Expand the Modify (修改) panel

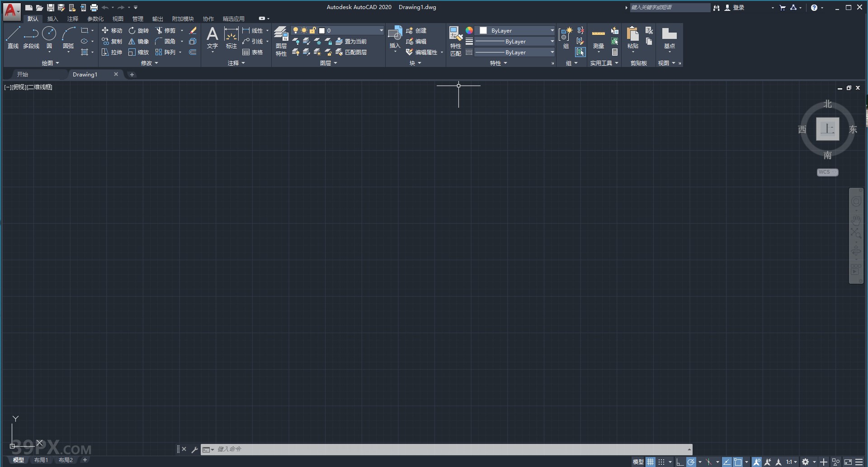pyautogui.click(x=150, y=63)
